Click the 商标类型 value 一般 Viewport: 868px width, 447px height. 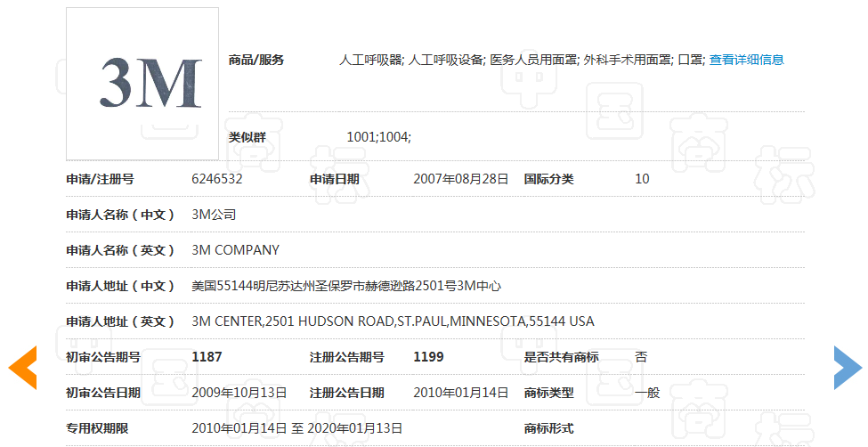point(647,393)
